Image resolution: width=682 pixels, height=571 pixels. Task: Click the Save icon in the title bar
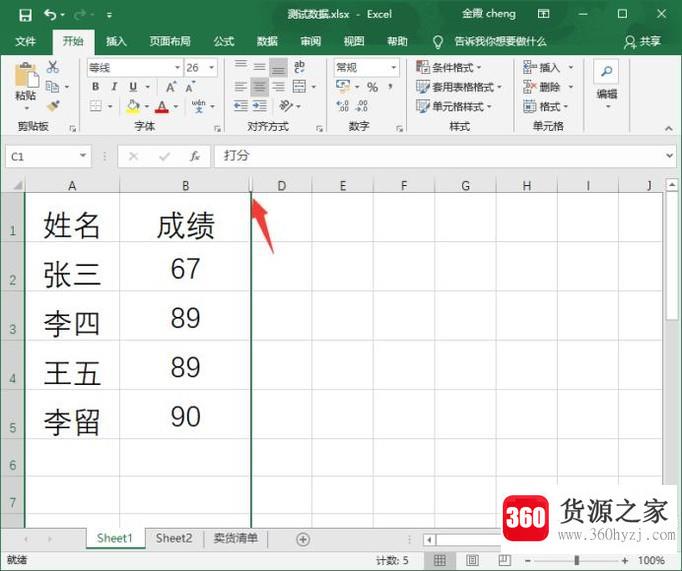point(25,15)
